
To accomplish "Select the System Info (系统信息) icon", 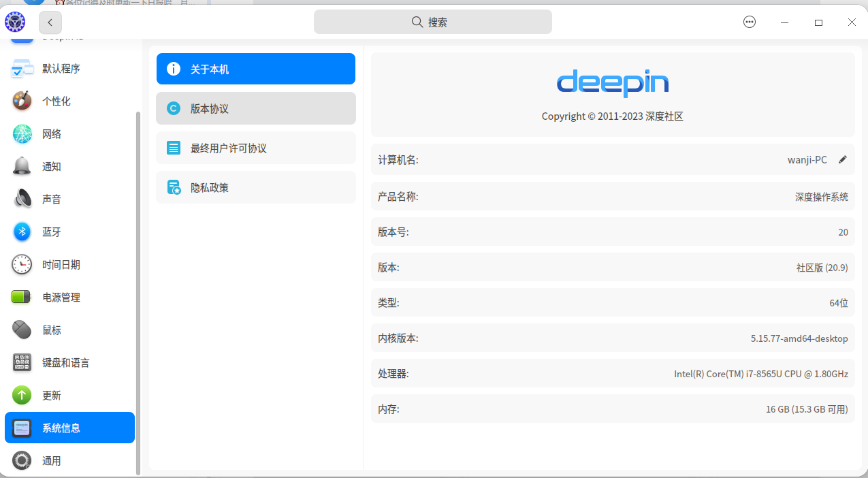I will click(22, 428).
